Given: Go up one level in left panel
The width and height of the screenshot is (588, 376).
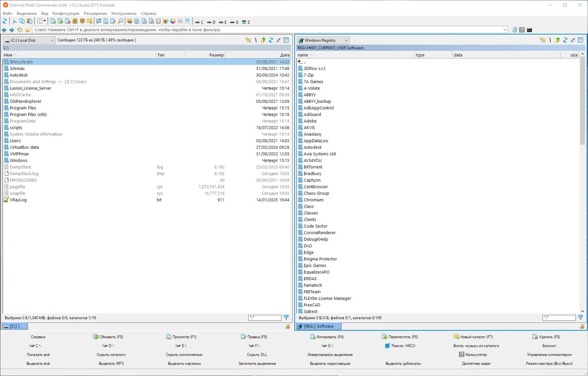Looking at the screenshot, I should 263,40.
